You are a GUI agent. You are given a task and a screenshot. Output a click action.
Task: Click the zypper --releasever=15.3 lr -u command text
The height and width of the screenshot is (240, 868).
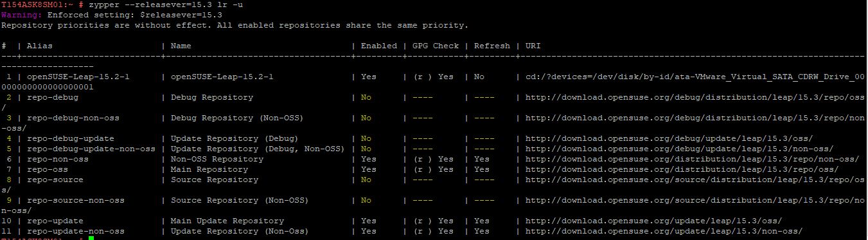pos(165,5)
